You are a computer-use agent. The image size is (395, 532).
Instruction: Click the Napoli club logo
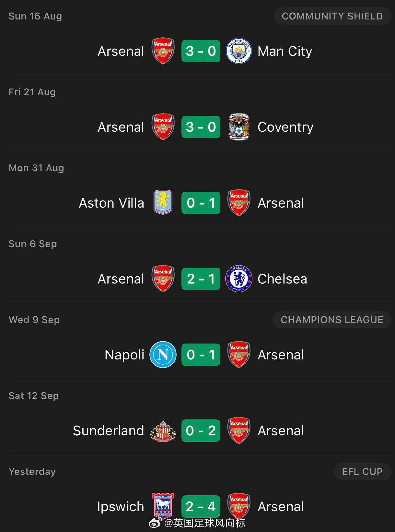[163, 355]
